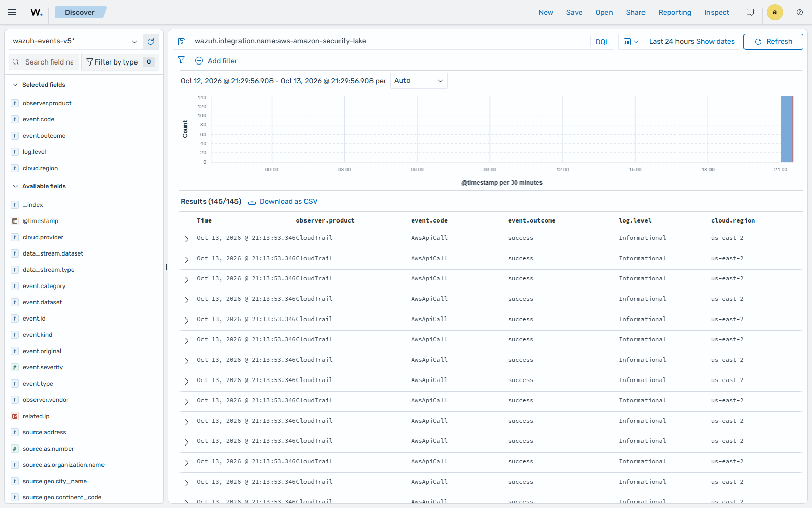Click the Discover breadcrumb tab
The height and width of the screenshot is (508, 812).
pos(80,12)
